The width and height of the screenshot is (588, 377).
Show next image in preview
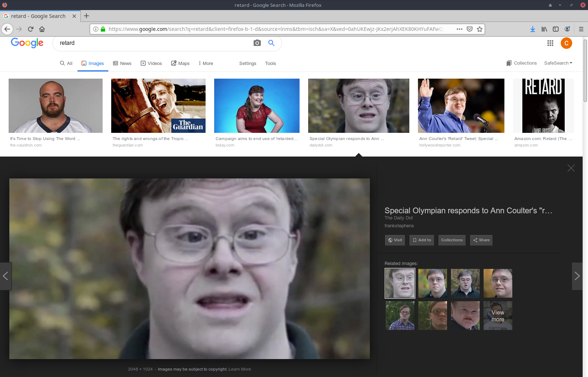[x=577, y=276]
